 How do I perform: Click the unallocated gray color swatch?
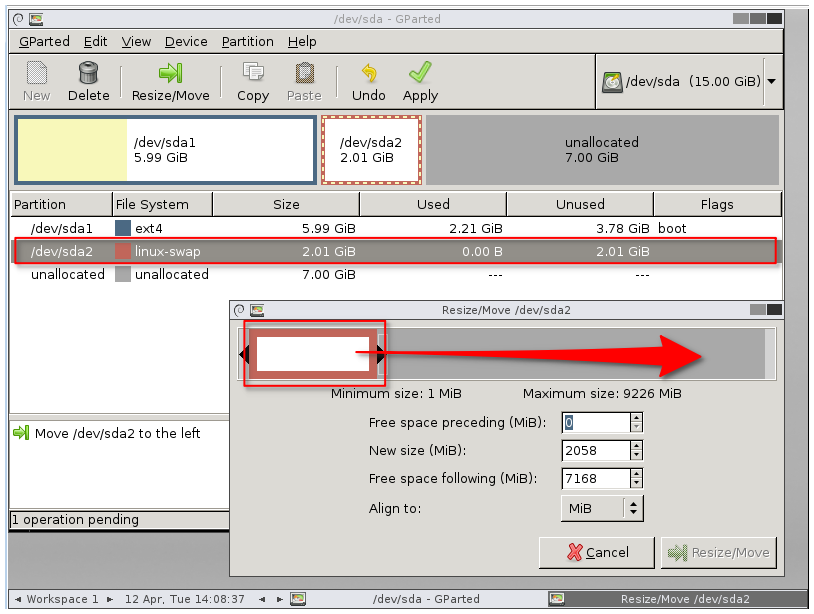123,274
